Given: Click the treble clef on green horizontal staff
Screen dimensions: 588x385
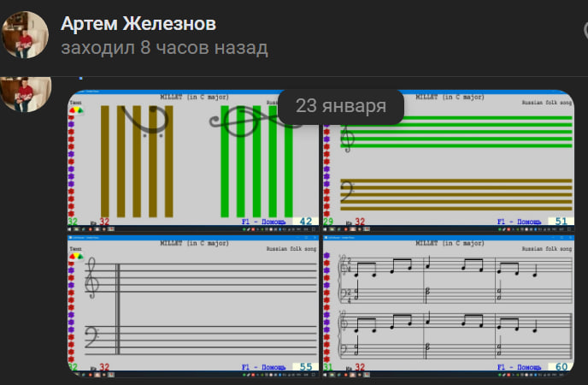Looking at the screenshot, I should pos(347,137).
